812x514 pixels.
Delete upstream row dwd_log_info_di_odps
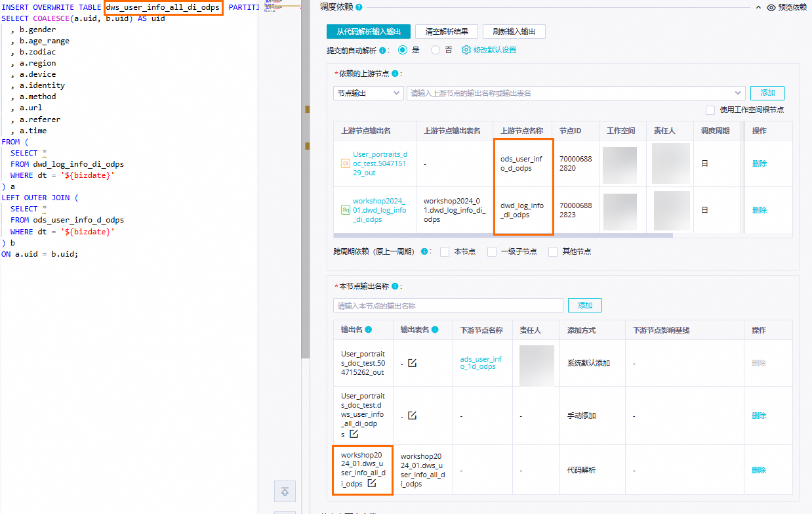[759, 210]
